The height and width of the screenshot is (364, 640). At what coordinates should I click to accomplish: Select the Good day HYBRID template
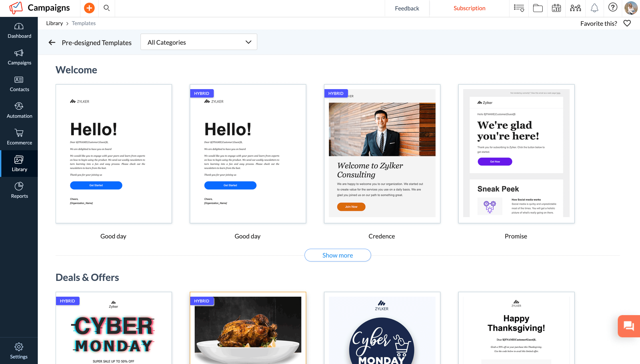[x=248, y=153]
